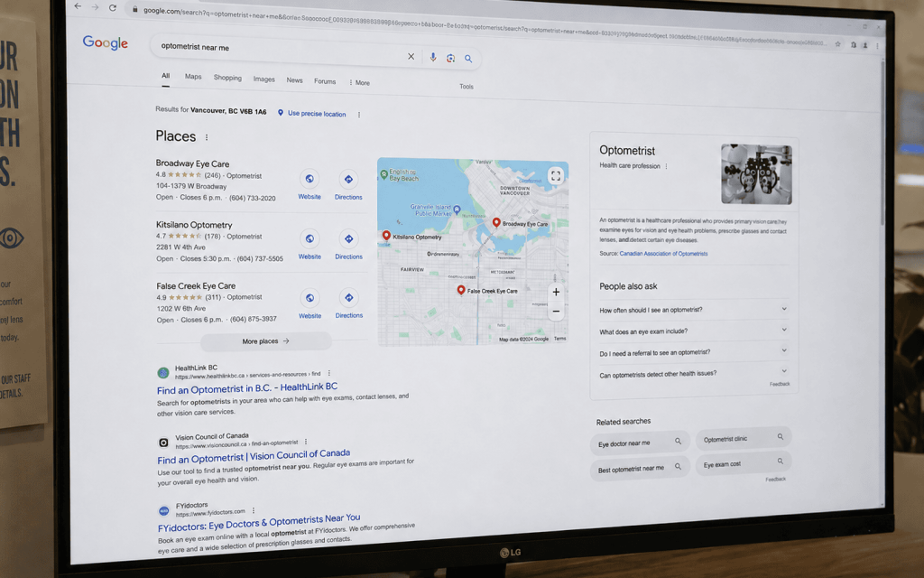Bookmark this page with the star icon
This screenshot has height=578, width=924.
point(837,43)
